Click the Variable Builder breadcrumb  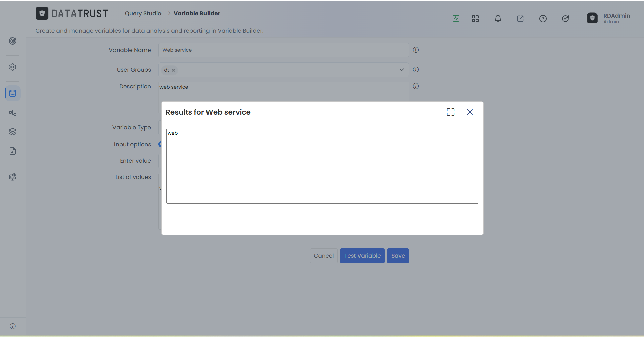[197, 13]
